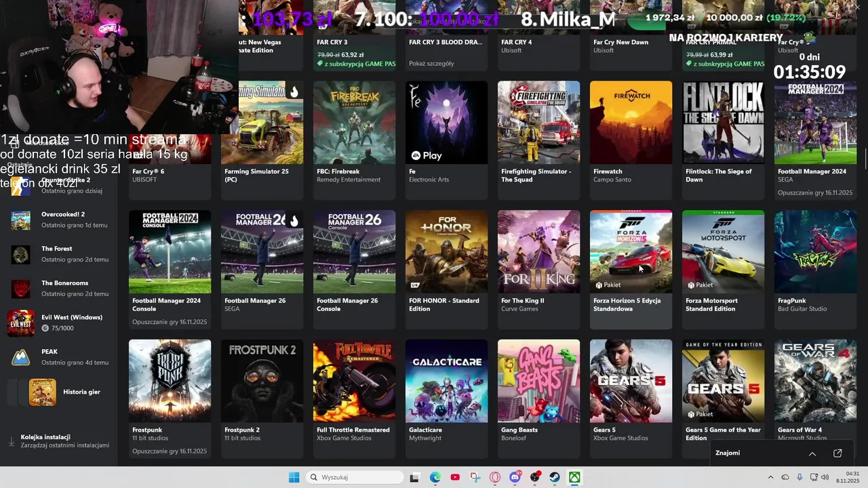The height and width of the screenshot is (488, 868).
Task: Click the flame icon on Farming Simulator 25
Action: pos(294,91)
